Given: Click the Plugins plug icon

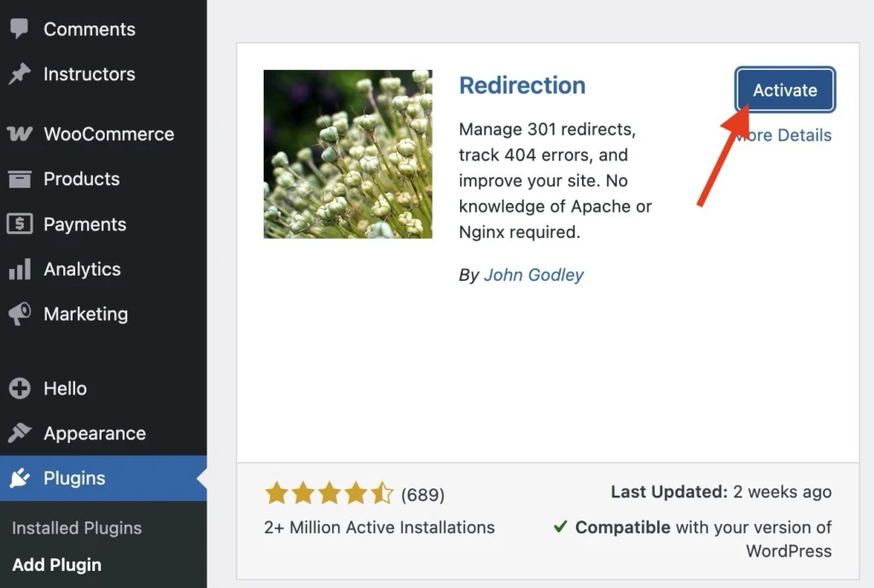Looking at the screenshot, I should [x=20, y=479].
